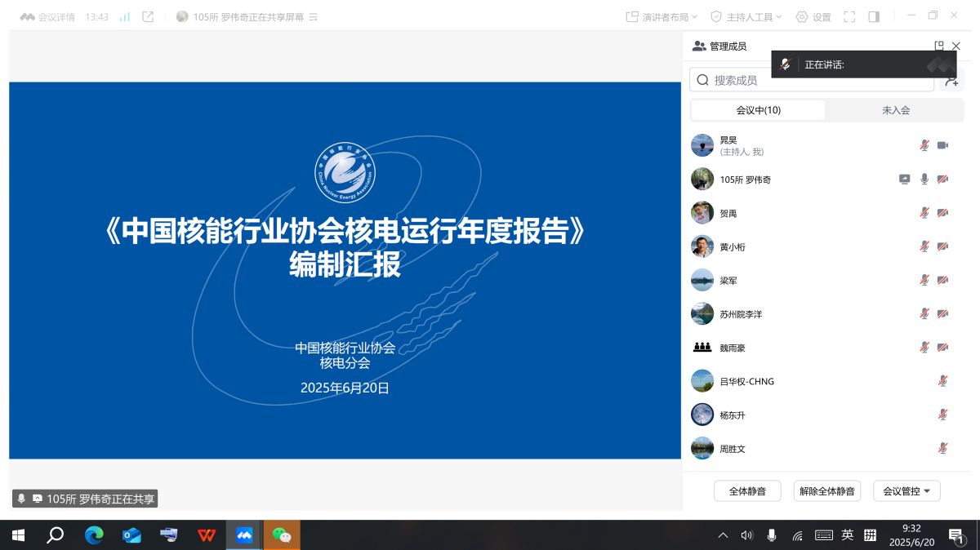This screenshot has width=980, height=550.
Task: Click the 解除全体静音 button
Action: click(x=826, y=491)
